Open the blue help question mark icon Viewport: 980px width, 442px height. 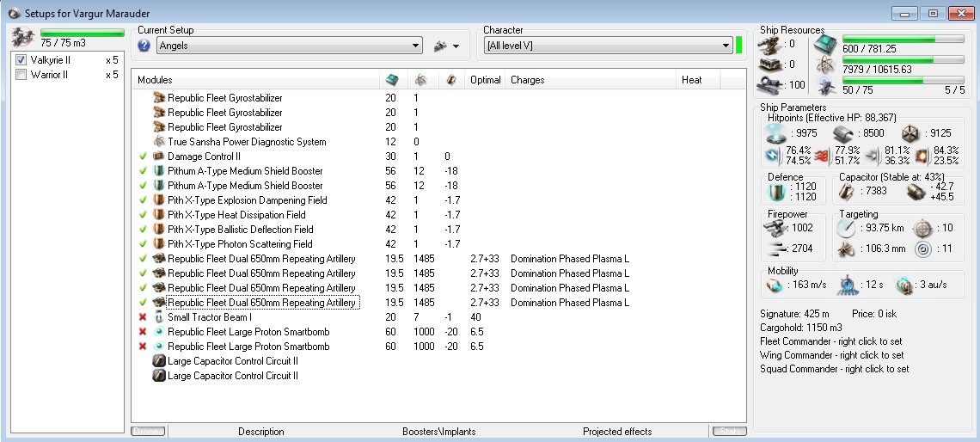(144, 46)
